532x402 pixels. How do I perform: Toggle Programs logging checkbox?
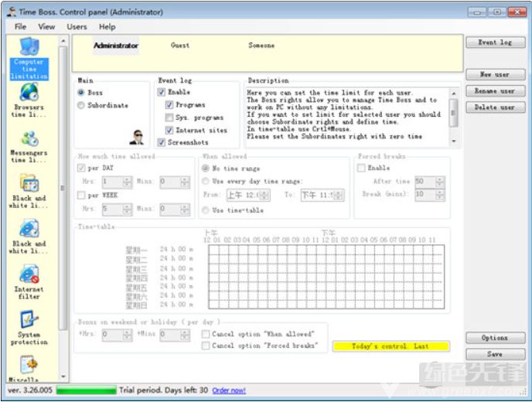(x=169, y=104)
